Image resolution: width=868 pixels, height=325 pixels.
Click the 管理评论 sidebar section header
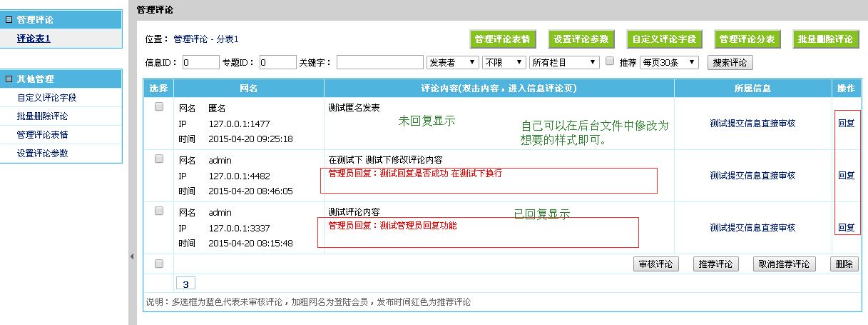point(61,20)
